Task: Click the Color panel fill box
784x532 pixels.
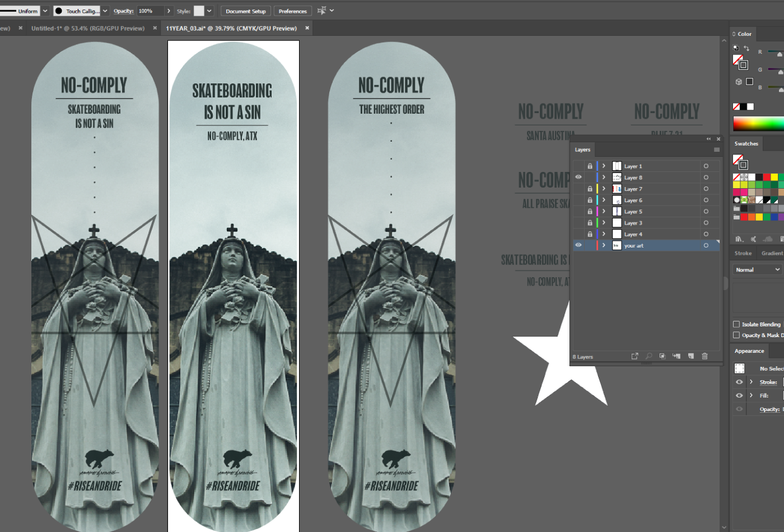Action: tap(738, 59)
